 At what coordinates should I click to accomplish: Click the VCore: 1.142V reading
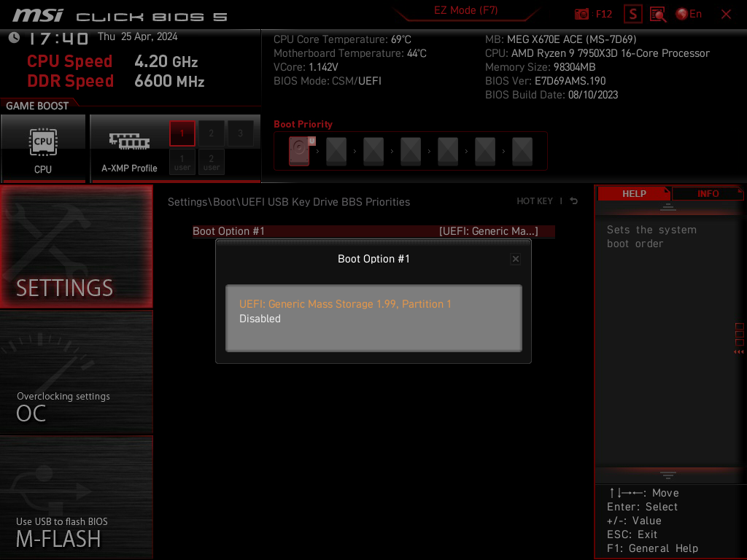click(306, 67)
